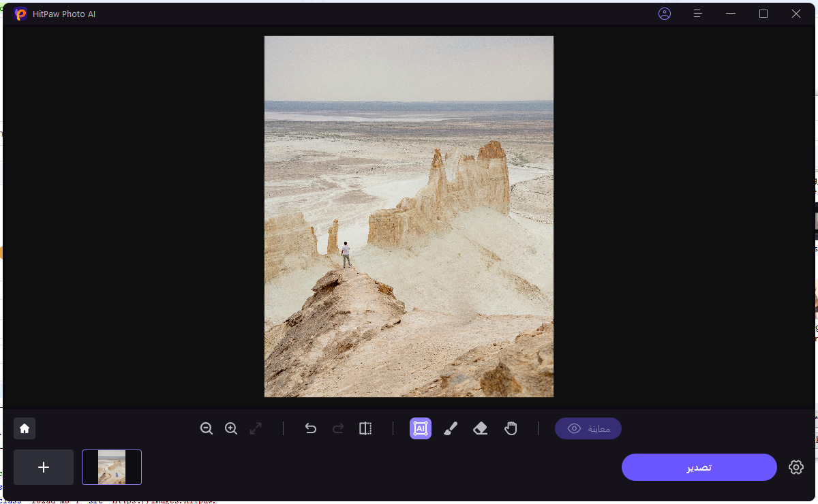Add a new image with plus button

(x=44, y=467)
